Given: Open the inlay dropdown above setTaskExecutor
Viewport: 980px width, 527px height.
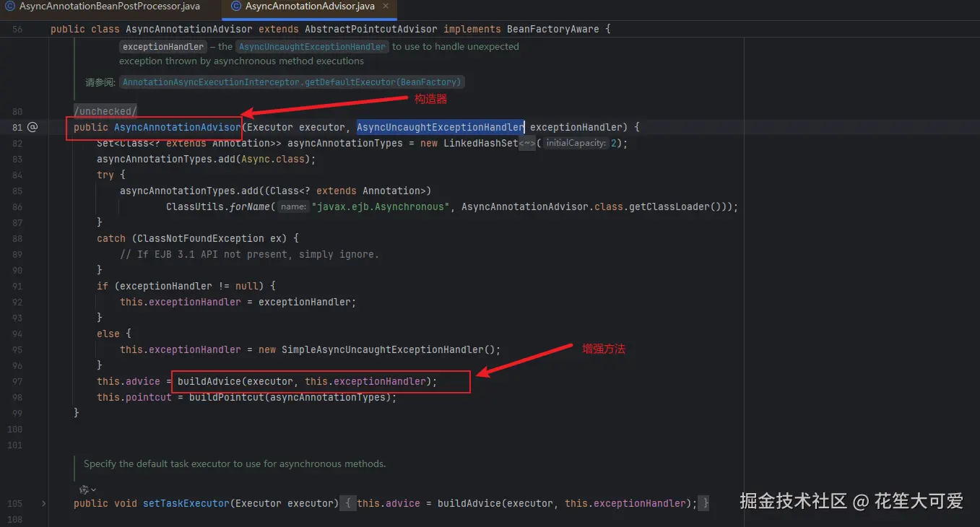Looking at the screenshot, I should click(88, 489).
